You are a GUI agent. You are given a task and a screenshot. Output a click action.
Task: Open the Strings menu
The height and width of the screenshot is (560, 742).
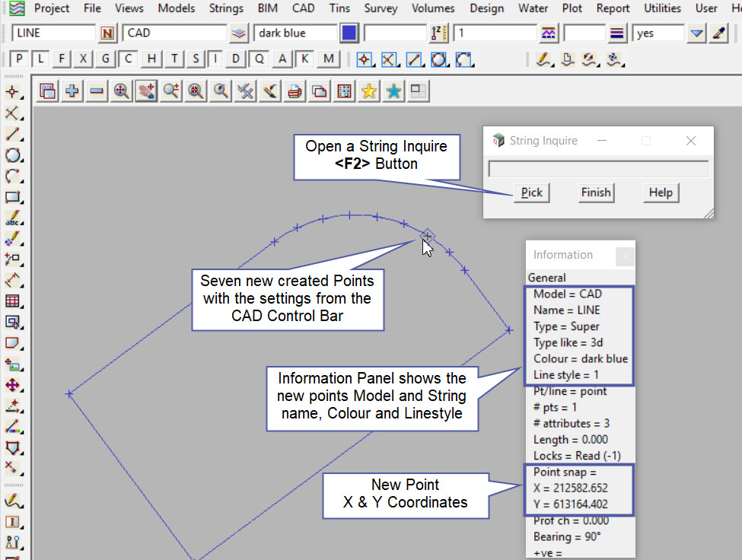tap(225, 8)
